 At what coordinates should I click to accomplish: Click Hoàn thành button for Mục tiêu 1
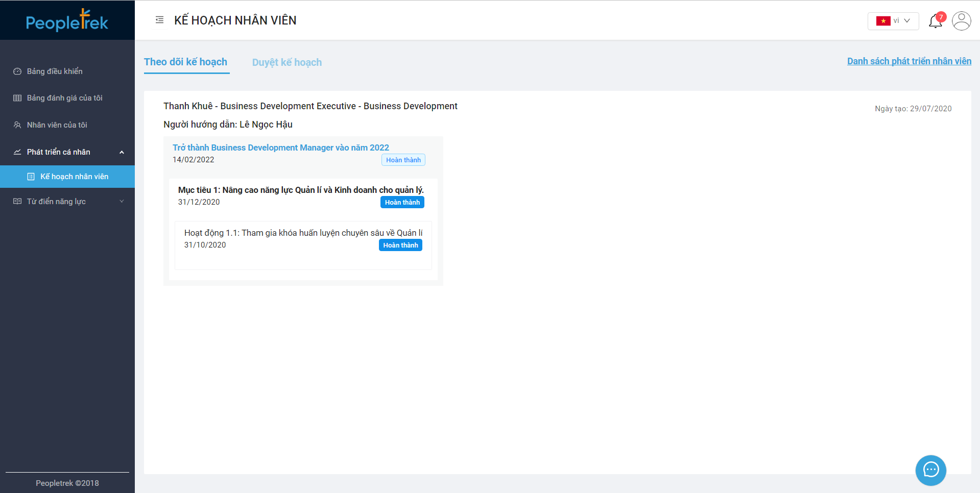402,203
